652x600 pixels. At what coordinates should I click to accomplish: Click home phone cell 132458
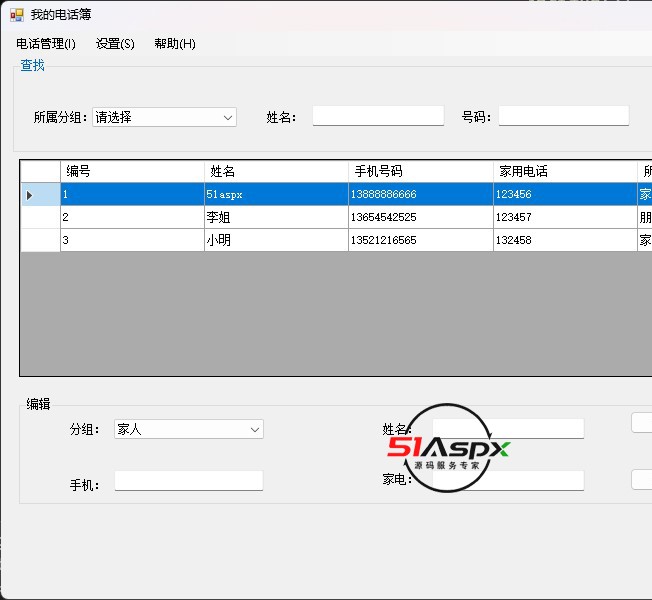click(565, 240)
